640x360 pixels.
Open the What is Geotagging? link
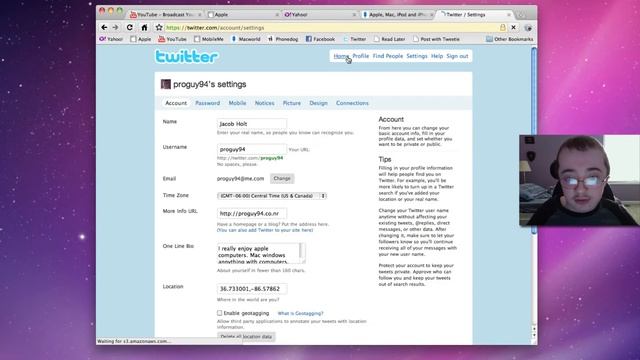point(300,313)
